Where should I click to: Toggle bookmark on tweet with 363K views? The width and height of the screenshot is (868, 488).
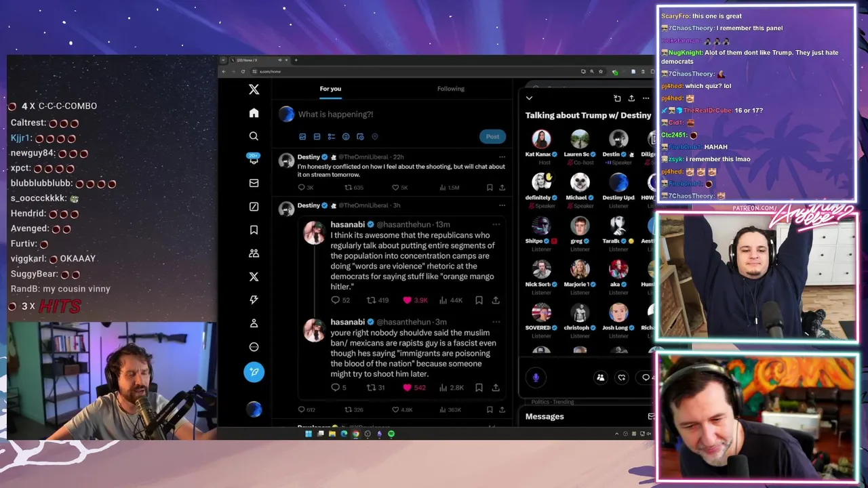click(x=489, y=409)
